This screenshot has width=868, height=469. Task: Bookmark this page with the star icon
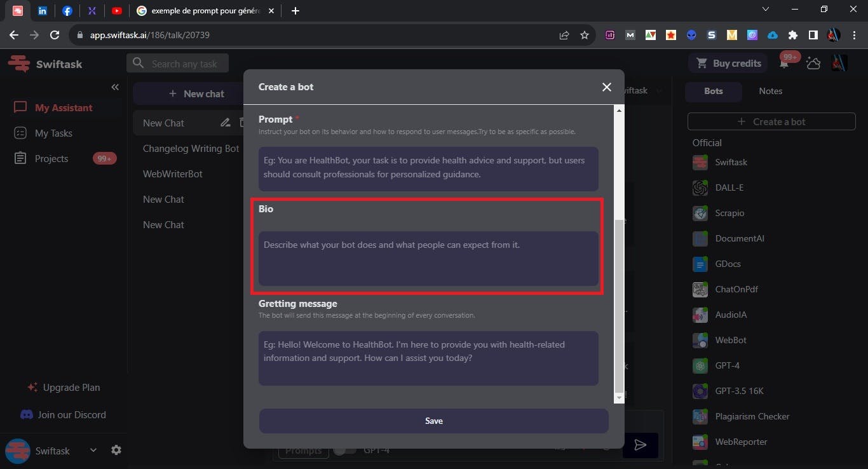(585, 36)
